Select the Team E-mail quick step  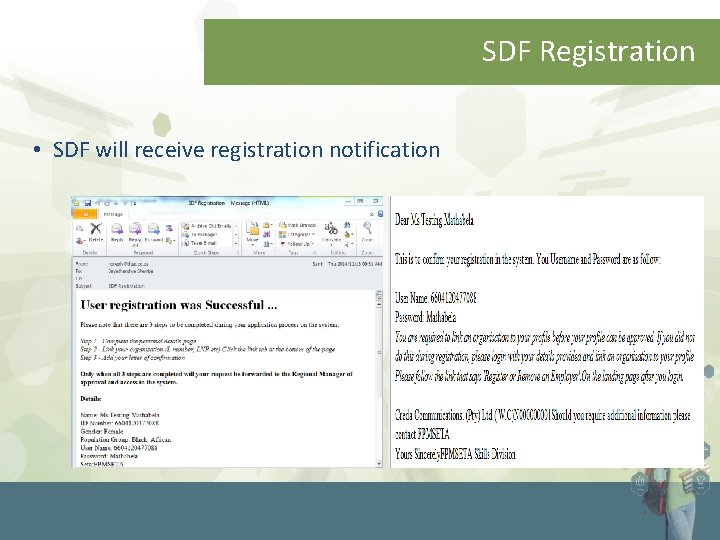point(200,243)
